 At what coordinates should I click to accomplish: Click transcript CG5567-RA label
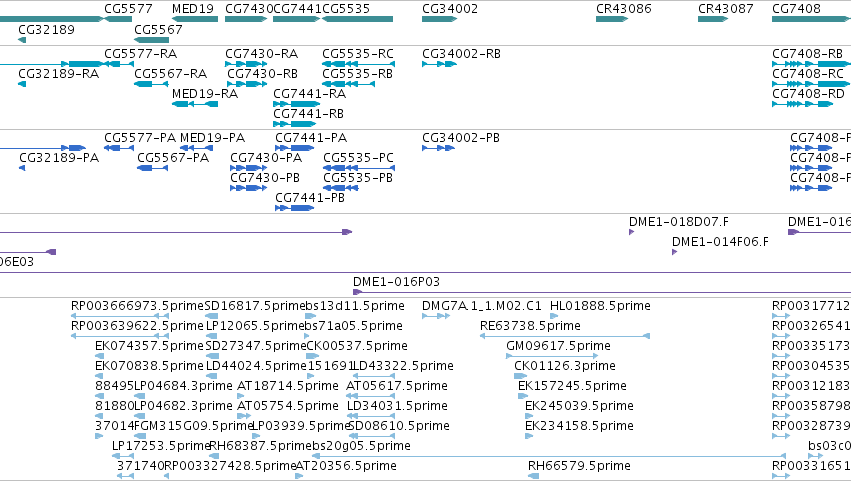170,74
